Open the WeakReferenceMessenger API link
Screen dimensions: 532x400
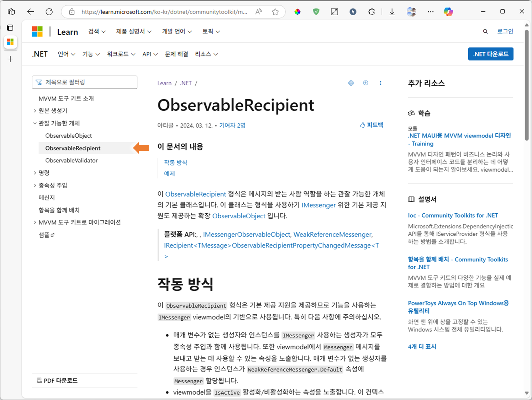click(332, 235)
